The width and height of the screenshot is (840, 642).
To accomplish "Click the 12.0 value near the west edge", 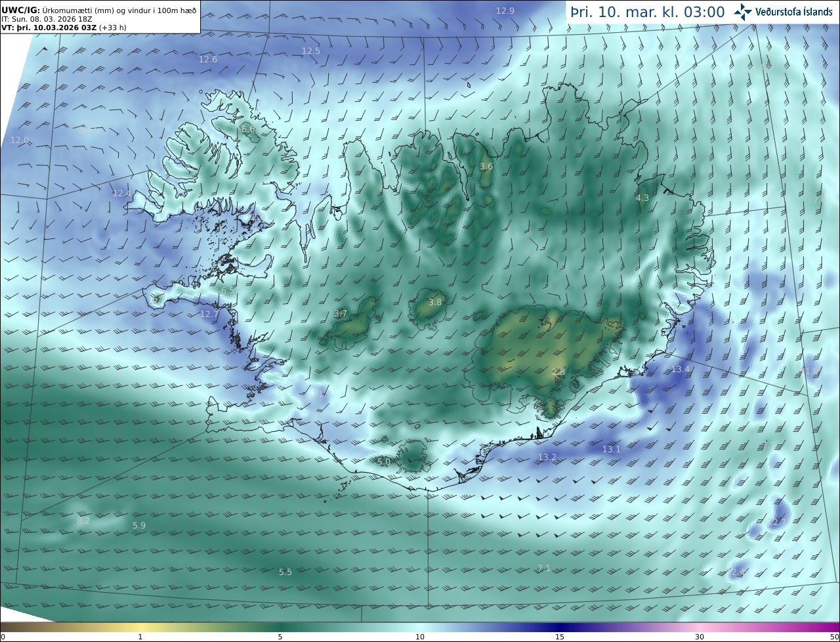I will point(20,140).
